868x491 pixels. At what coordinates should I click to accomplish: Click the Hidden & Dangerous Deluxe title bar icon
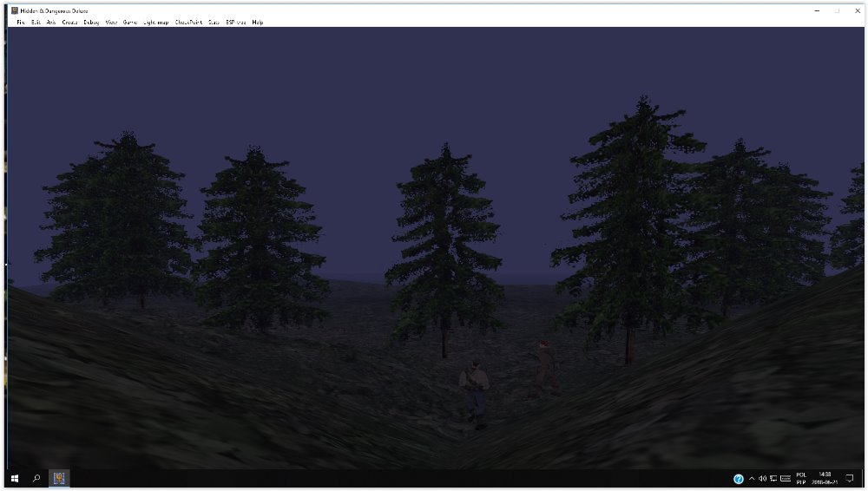pos(15,10)
